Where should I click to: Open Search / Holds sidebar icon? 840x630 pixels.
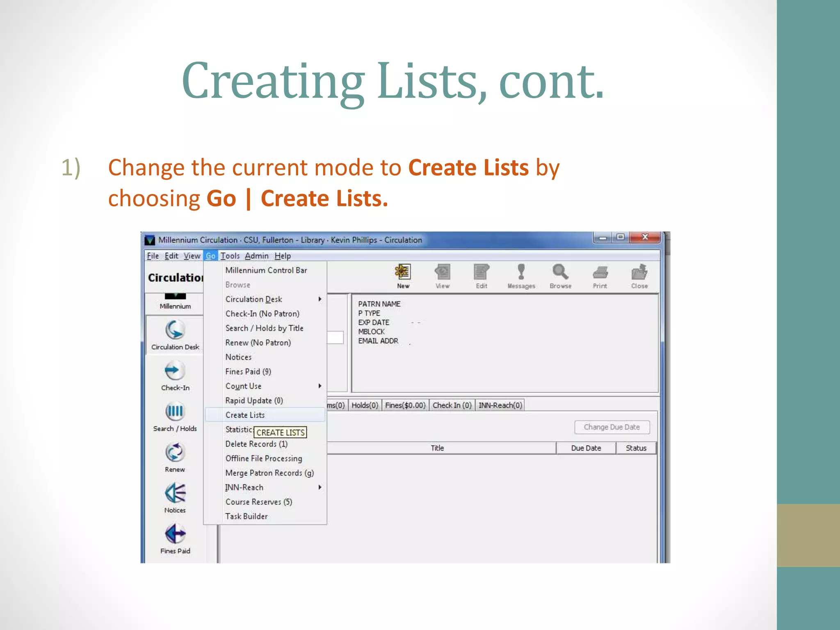175,416
